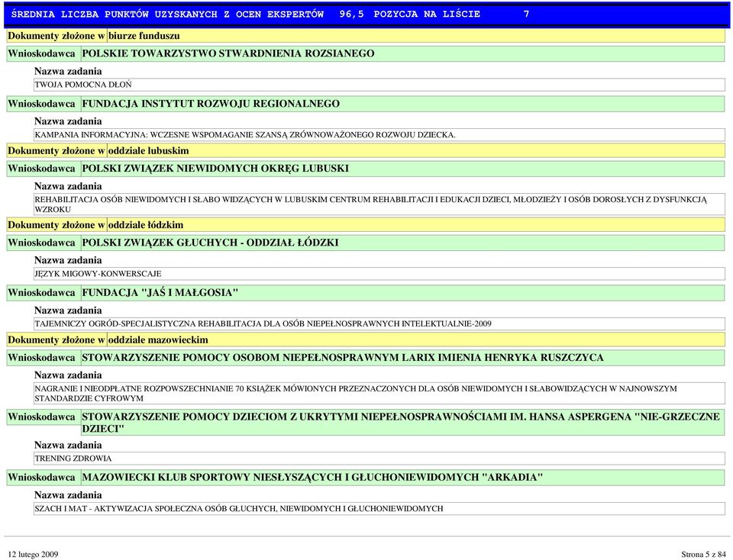Select 'STOWARZYSZENIE POMOCY OSOBOM NIEPEŁNOSPRAWNYM LARIX' applicant

coord(343,358)
